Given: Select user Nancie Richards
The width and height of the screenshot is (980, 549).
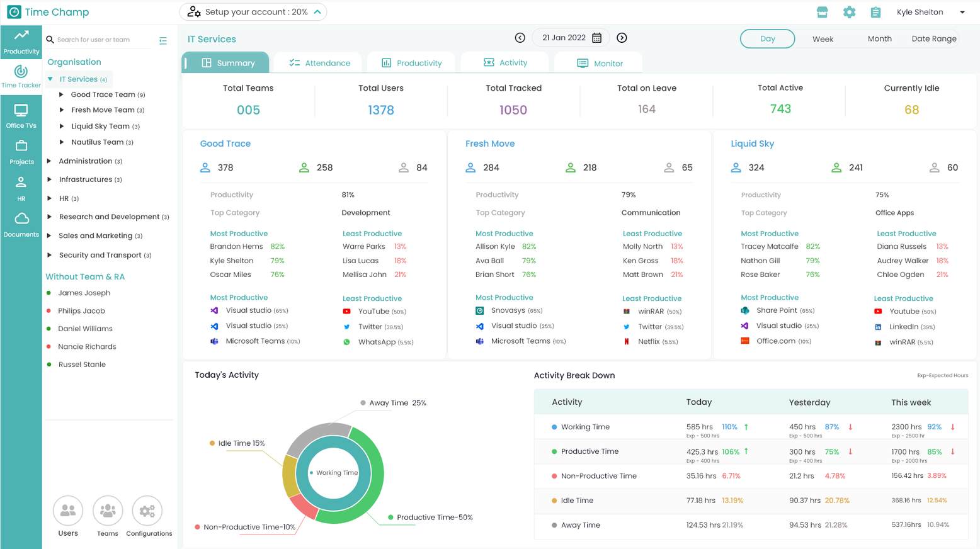Looking at the screenshot, I should [87, 347].
